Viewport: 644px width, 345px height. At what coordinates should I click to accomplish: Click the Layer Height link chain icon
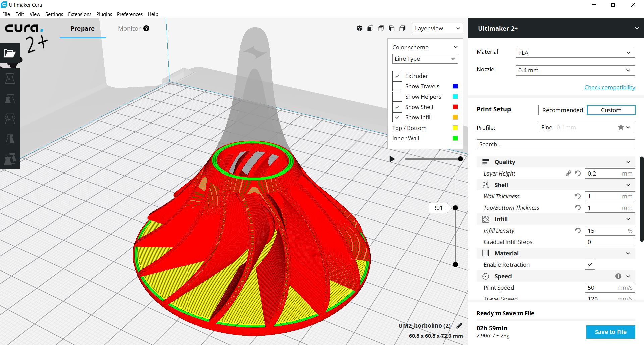pos(568,174)
